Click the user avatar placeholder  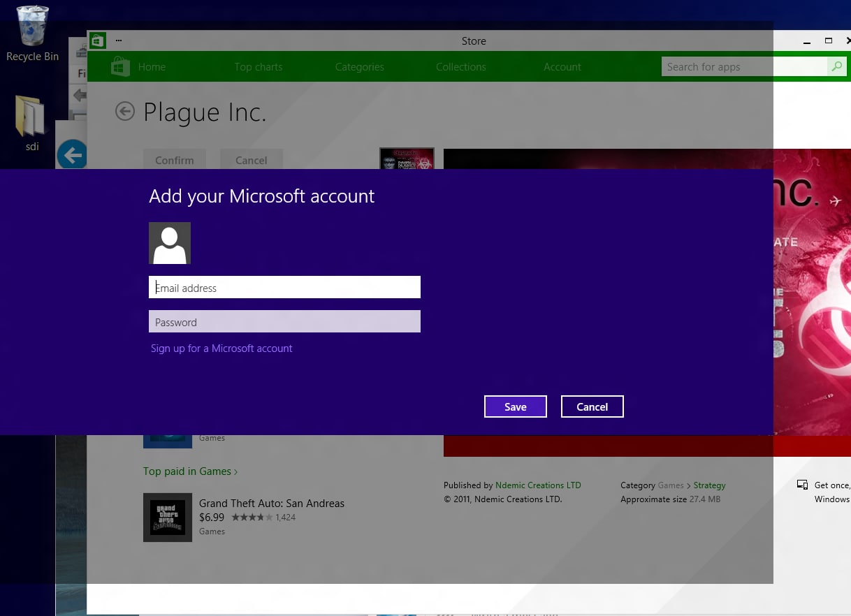coord(170,243)
